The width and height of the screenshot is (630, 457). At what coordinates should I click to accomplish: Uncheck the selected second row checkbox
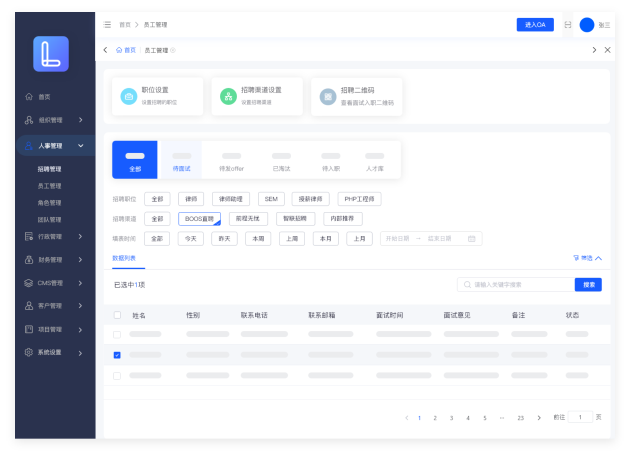click(117, 355)
